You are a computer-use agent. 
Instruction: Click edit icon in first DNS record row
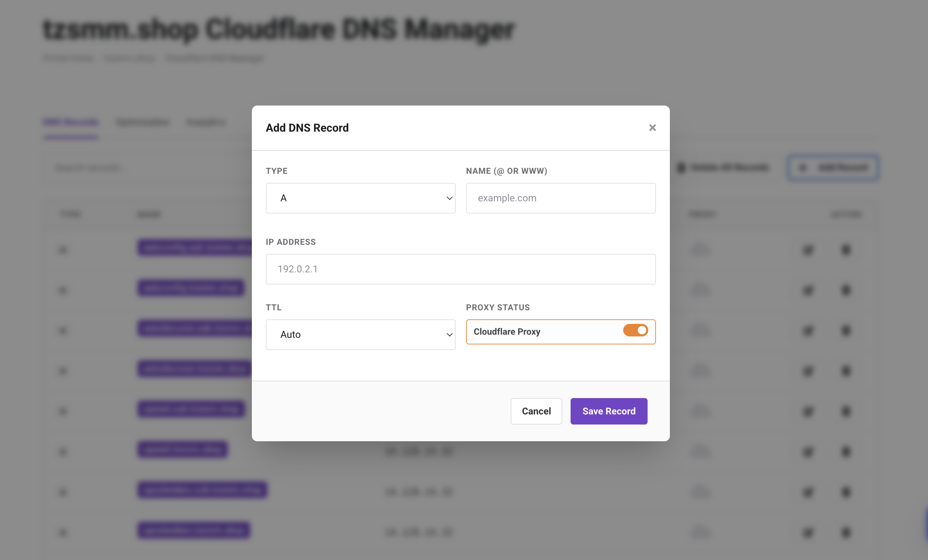pyautogui.click(x=808, y=250)
